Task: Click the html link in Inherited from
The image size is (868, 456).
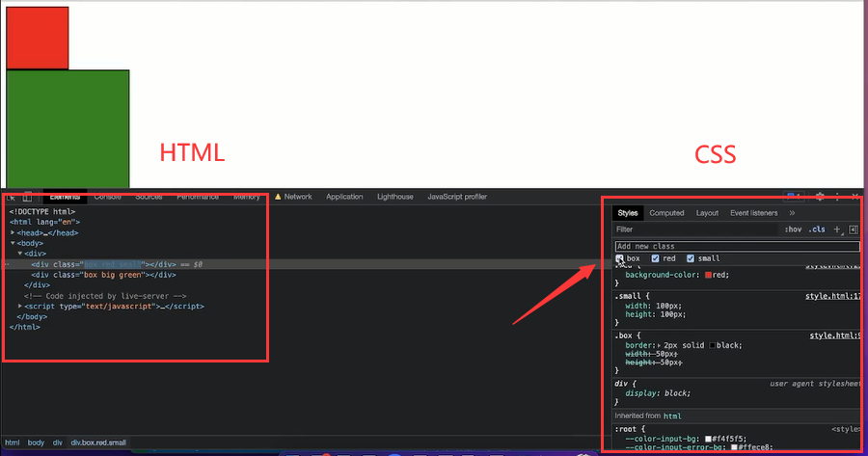Action: [x=672, y=416]
